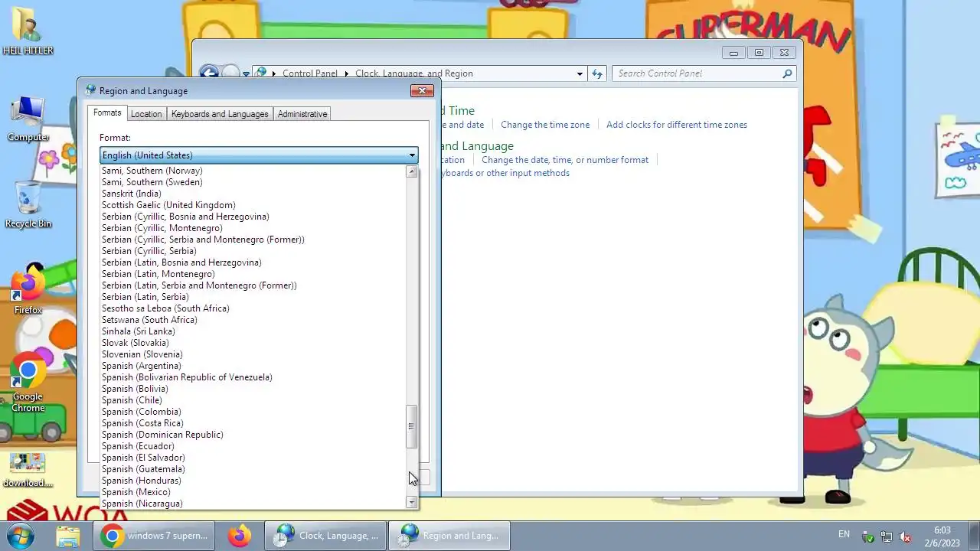Open the Windows Start menu orb
This screenshot has height=551, width=980.
coord(21,535)
